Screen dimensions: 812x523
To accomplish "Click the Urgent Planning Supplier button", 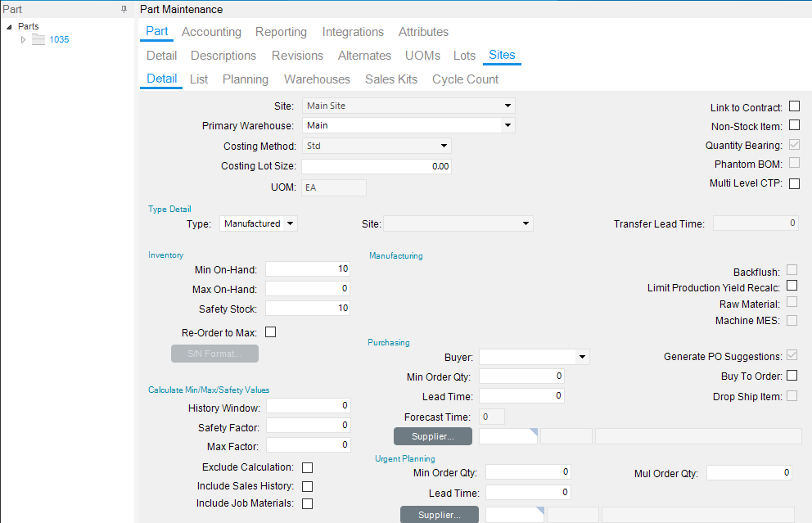I will [x=439, y=515].
